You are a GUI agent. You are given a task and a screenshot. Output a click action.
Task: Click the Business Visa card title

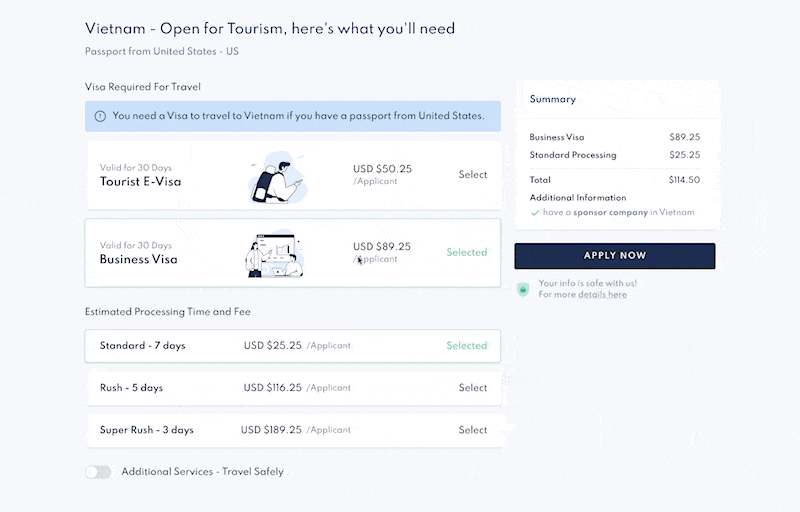coord(138,260)
